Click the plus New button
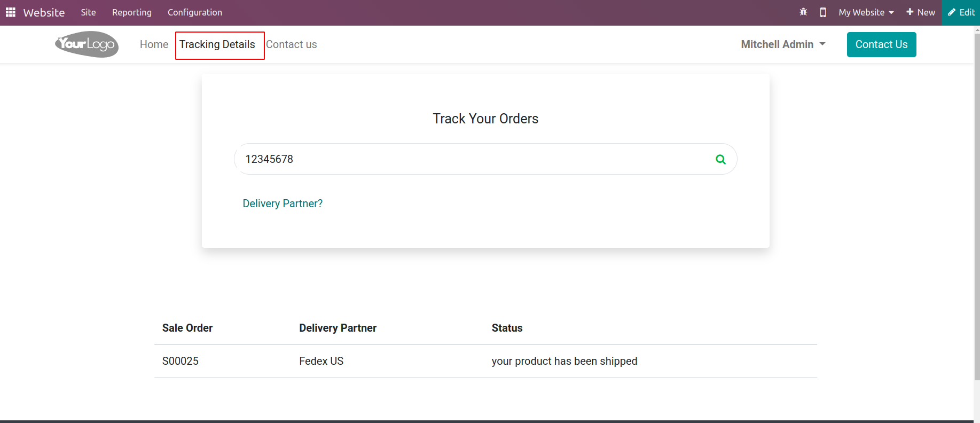The width and height of the screenshot is (980, 423). click(x=921, y=12)
